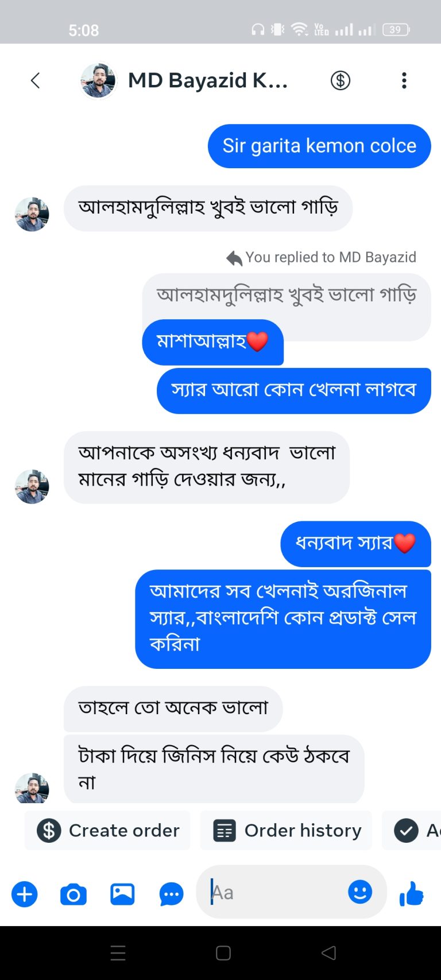The height and width of the screenshot is (980, 441).
Task: Send a thumbs-up like
Action: 411,894
